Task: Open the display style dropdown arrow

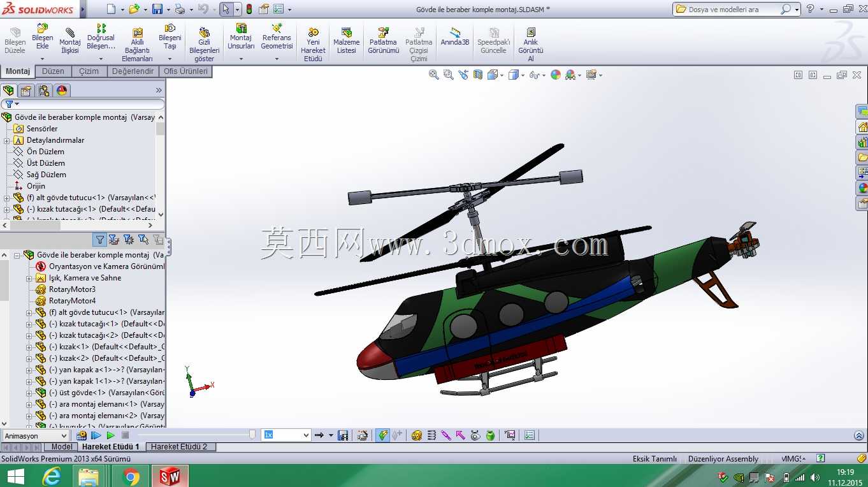Action: click(522, 75)
